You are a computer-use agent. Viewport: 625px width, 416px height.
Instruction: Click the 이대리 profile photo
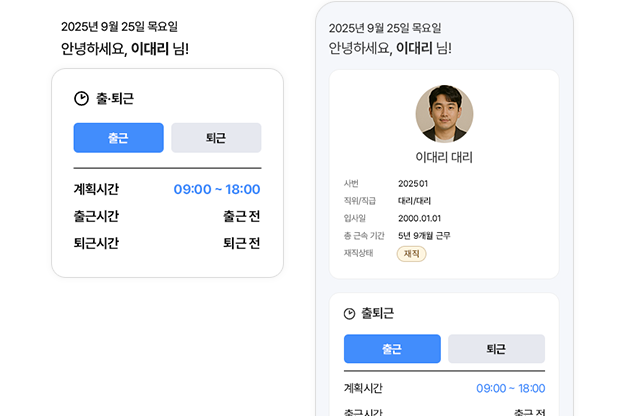click(444, 114)
